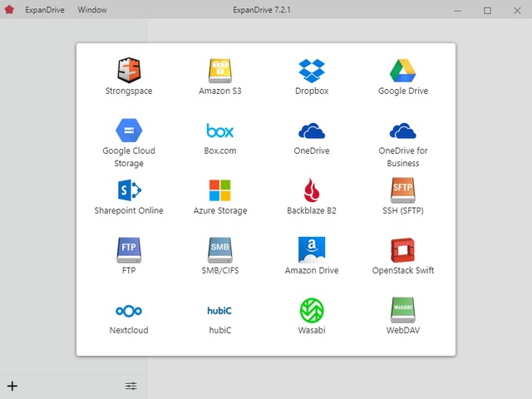Click the plus button to add drive

[12, 386]
